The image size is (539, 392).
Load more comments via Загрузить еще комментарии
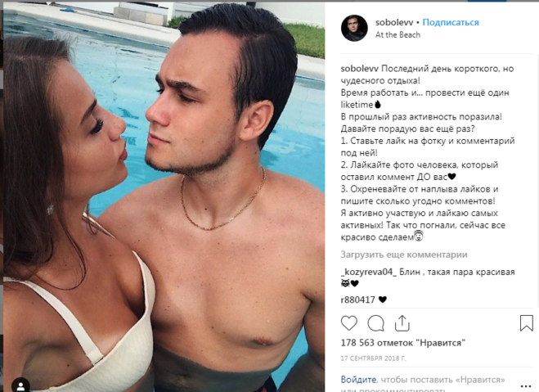[404, 255]
